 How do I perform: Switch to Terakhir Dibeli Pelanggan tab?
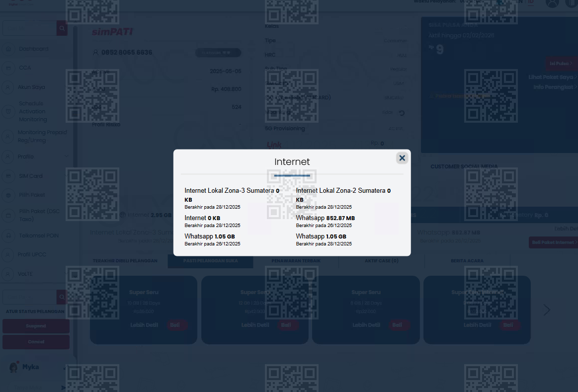[125, 261]
